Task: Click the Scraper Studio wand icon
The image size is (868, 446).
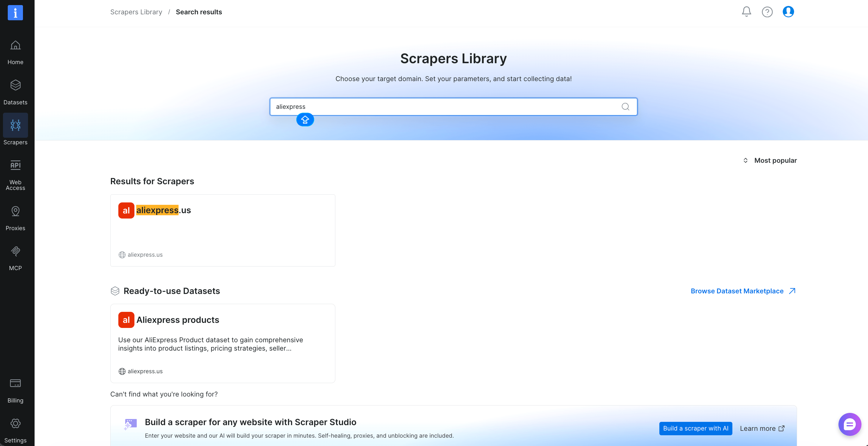Action: (x=130, y=425)
